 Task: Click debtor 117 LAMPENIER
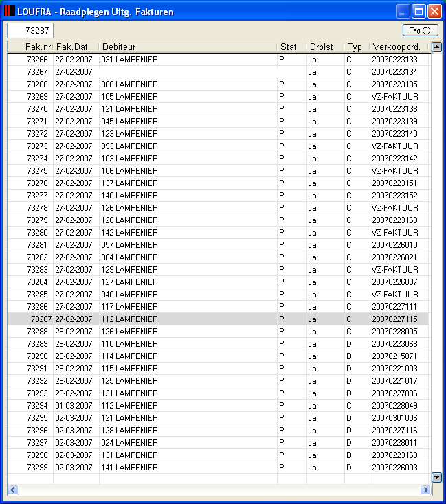click(x=129, y=307)
